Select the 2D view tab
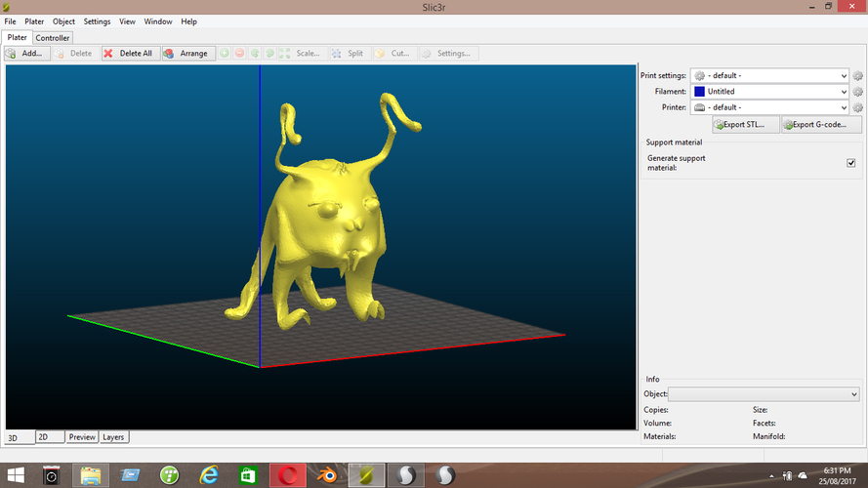 click(x=50, y=437)
